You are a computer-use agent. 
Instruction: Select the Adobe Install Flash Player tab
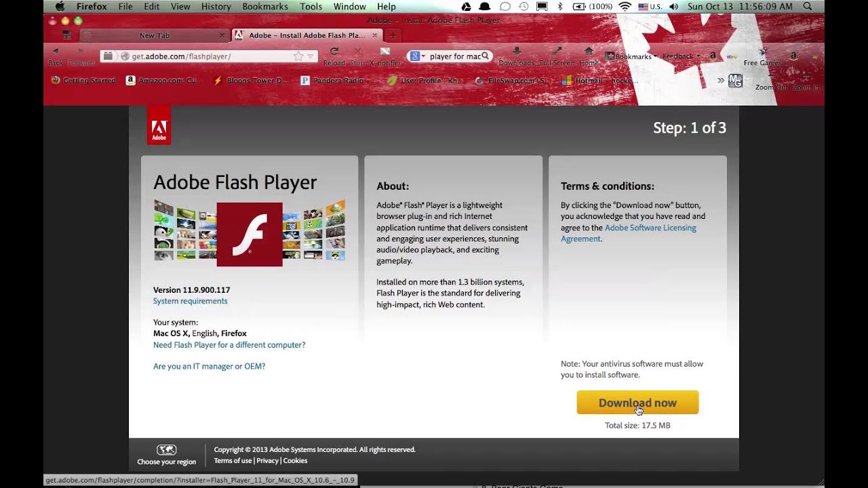307,35
